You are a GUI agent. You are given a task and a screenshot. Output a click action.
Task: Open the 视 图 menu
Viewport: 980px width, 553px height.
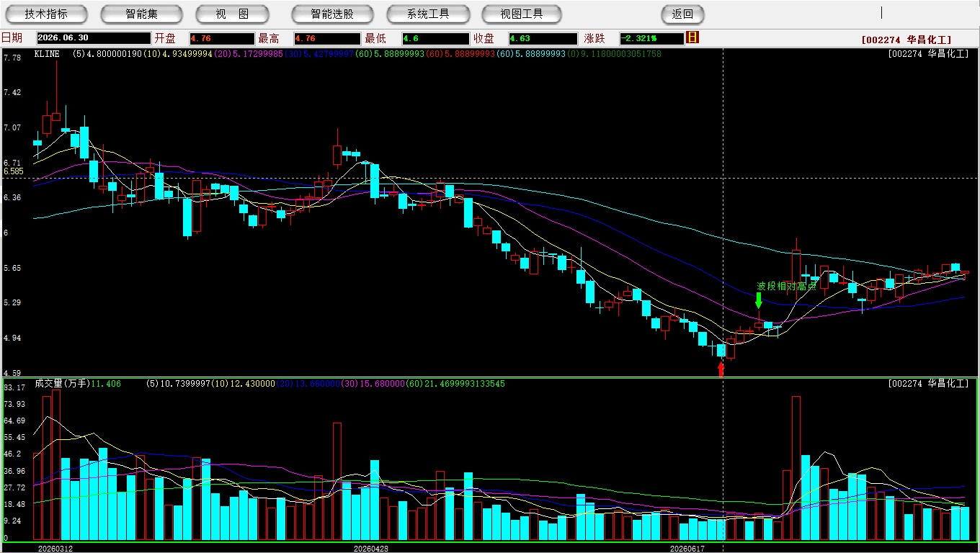click(232, 14)
